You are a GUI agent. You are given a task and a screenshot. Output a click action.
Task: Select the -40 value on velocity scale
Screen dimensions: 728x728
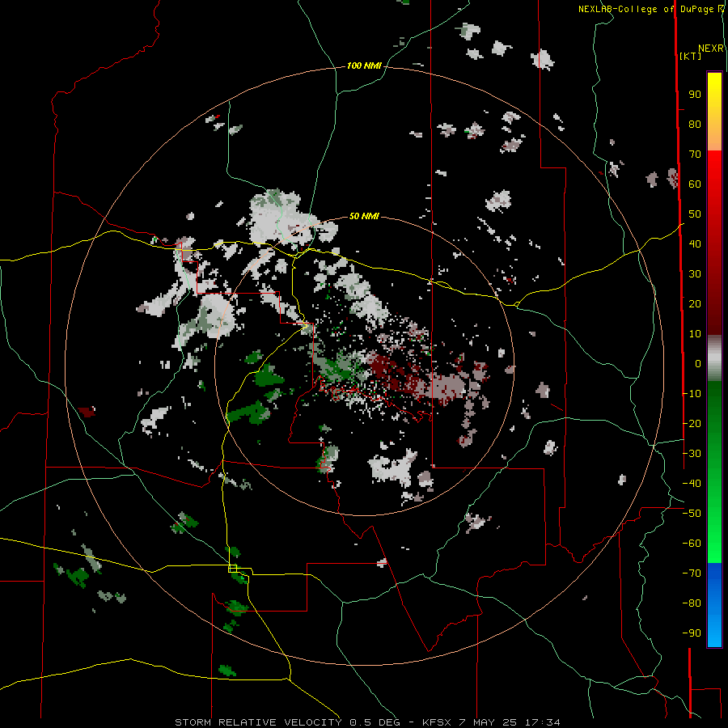[692, 484]
